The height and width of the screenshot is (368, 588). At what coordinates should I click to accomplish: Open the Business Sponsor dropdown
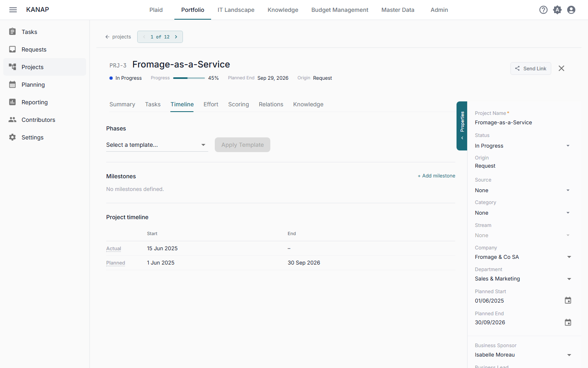pyautogui.click(x=523, y=355)
